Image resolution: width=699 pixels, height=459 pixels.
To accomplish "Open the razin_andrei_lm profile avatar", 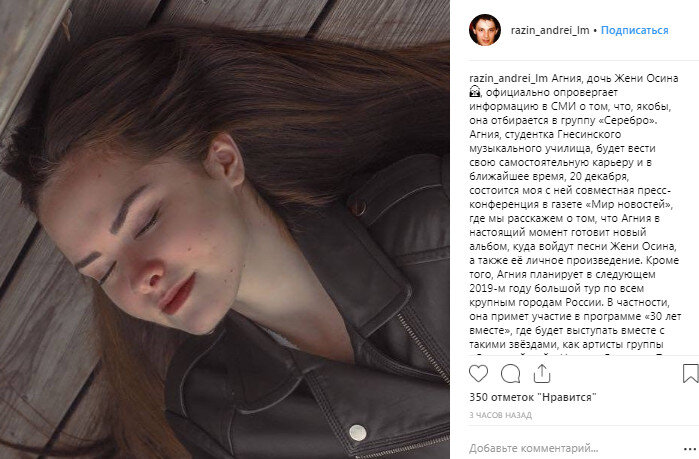I will point(485,30).
